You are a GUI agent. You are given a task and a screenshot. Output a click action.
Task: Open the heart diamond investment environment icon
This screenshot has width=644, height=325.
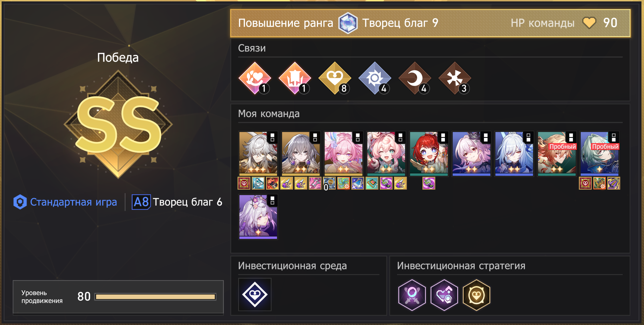tap(255, 294)
